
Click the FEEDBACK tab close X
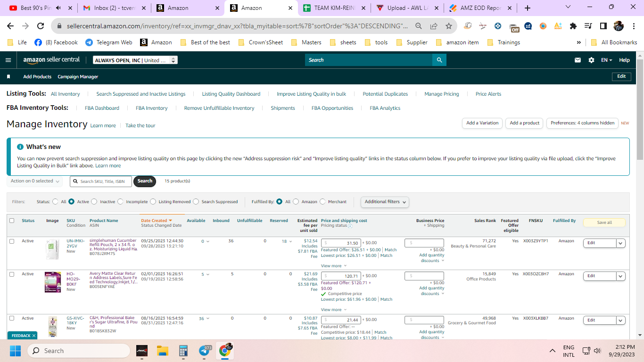coord(34,336)
